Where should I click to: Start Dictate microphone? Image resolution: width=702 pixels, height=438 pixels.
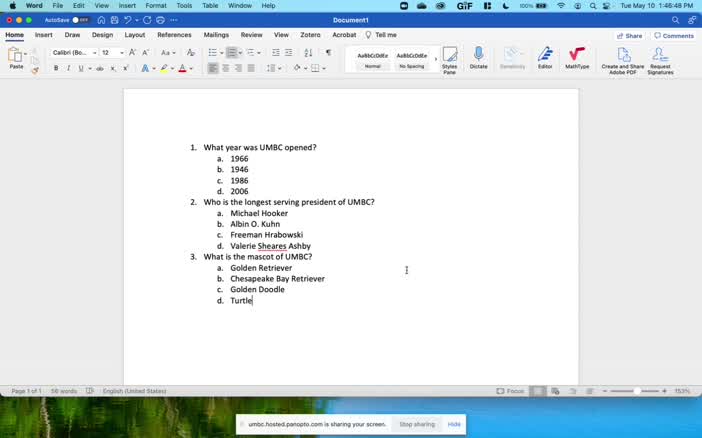[478, 58]
